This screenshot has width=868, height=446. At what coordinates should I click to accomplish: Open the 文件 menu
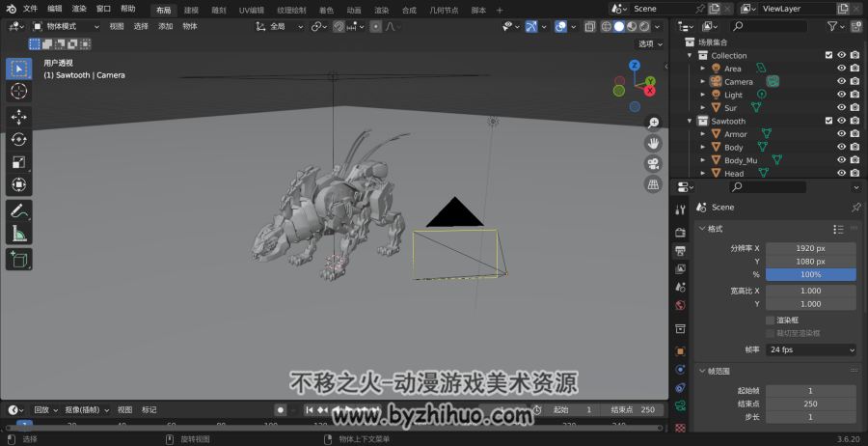(x=31, y=9)
